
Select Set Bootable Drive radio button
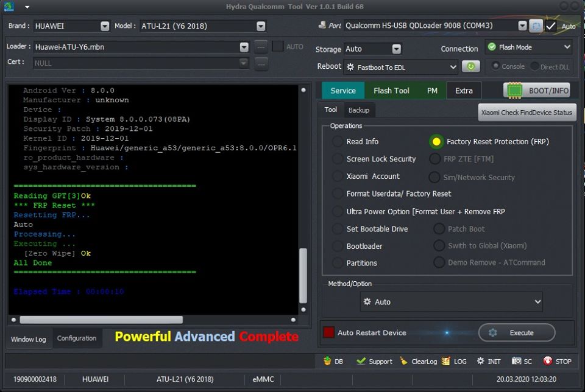click(x=338, y=229)
